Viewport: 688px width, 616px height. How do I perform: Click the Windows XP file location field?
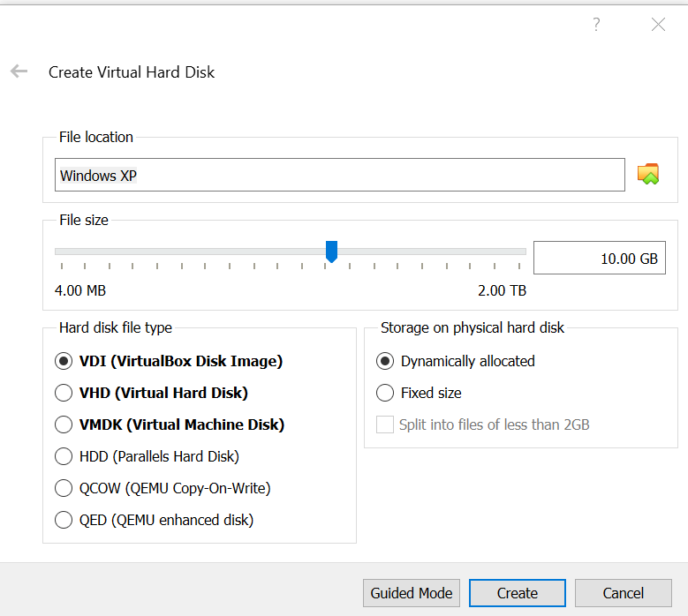[x=340, y=175]
